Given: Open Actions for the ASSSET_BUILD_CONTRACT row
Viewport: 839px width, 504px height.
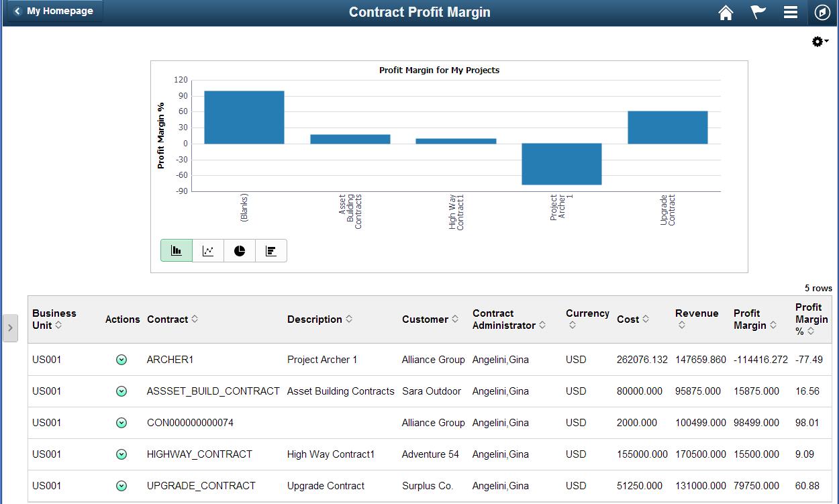Looking at the screenshot, I should 121,391.
